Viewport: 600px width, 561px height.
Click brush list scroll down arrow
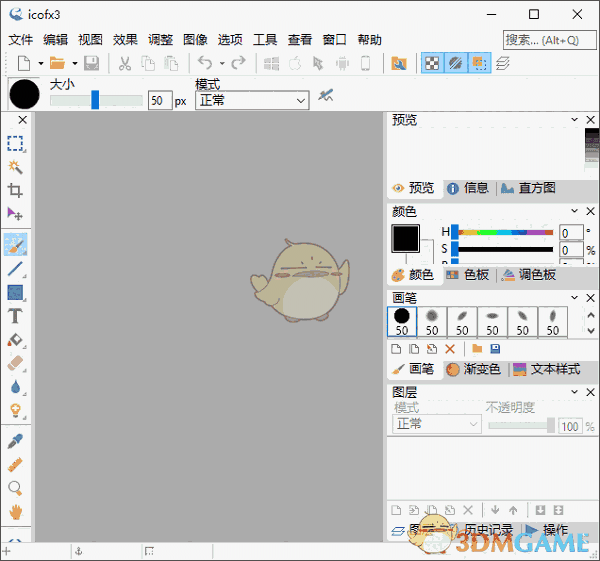pyautogui.click(x=591, y=331)
